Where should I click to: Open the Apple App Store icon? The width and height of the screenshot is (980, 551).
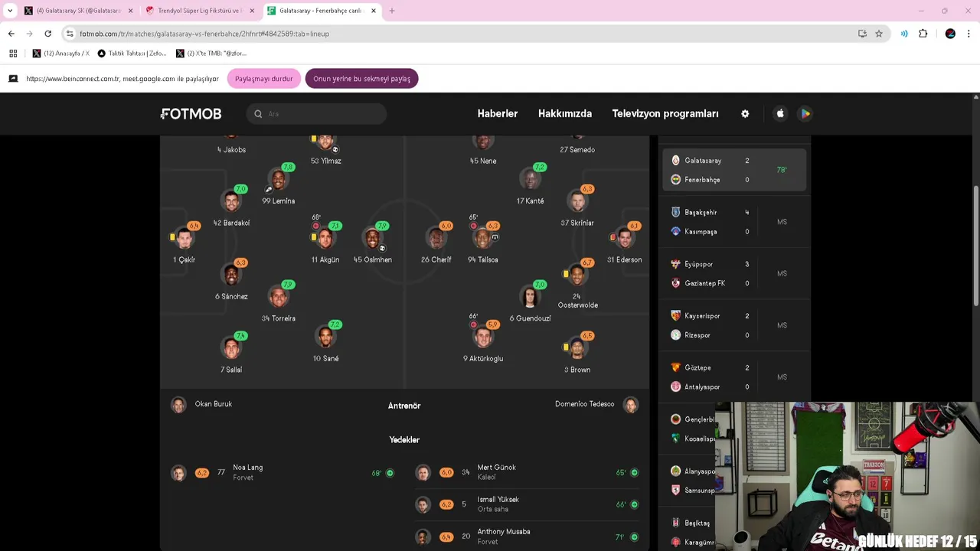(780, 114)
